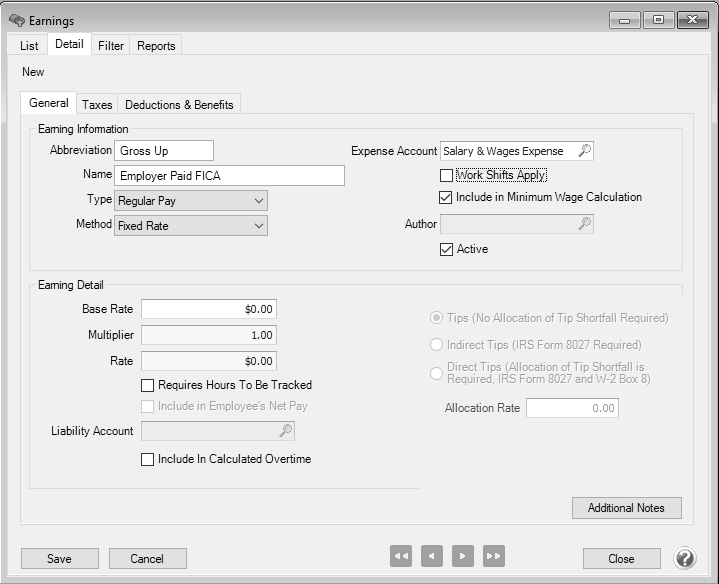Open help with the question mark icon
The height and width of the screenshot is (584, 719).
click(x=685, y=557)
